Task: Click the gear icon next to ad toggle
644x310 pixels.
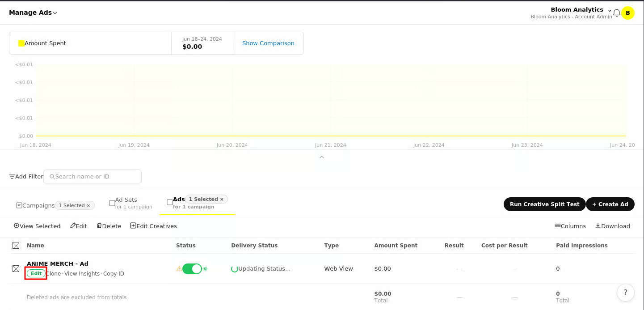Action: coord(206,269)
